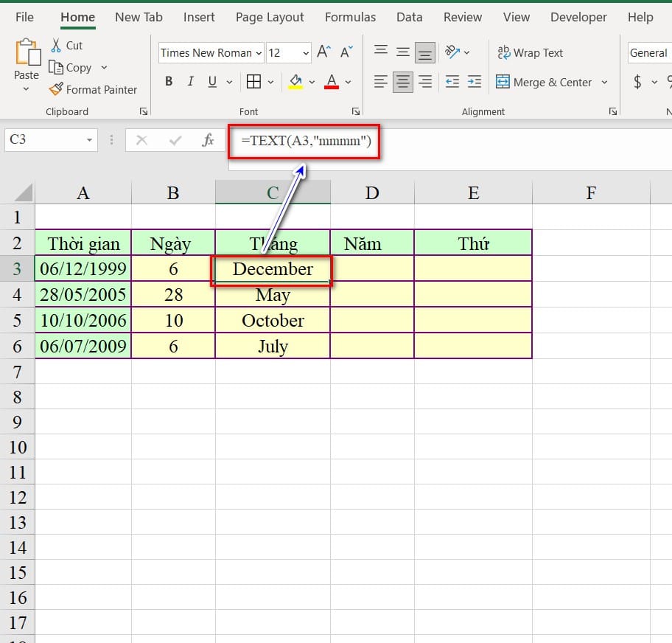Select cell A4 containing 28/05/2005
The width and height of the screenshot is (672, 643).
click(83, 295)
